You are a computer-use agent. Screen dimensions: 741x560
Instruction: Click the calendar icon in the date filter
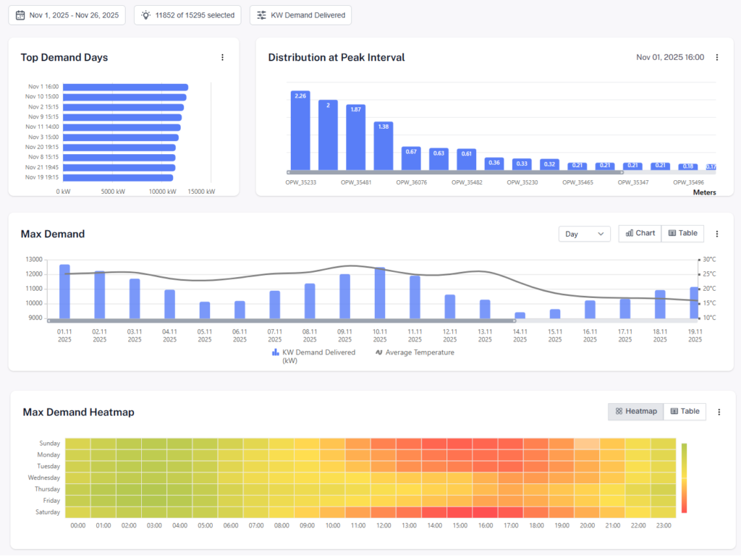coord(20,15)
